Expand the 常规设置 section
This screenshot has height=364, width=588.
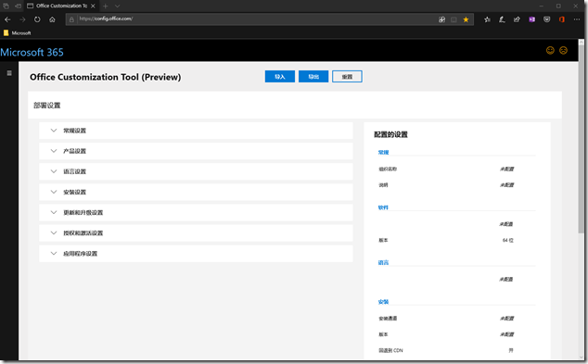[196, 131]
